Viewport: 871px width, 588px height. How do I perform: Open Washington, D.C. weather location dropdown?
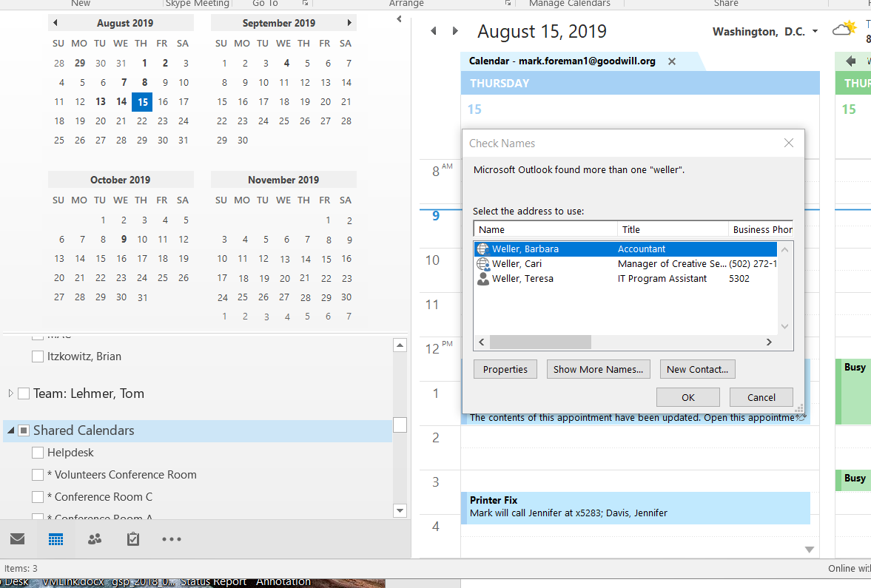[815, 31]
